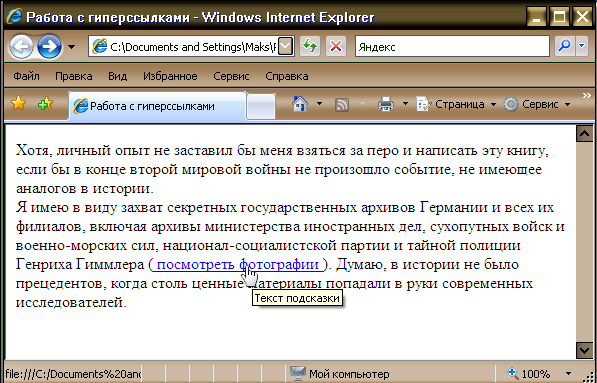The image size is (597, 383).
Task: Click the Яндекс search box
Action: (452, 47)
